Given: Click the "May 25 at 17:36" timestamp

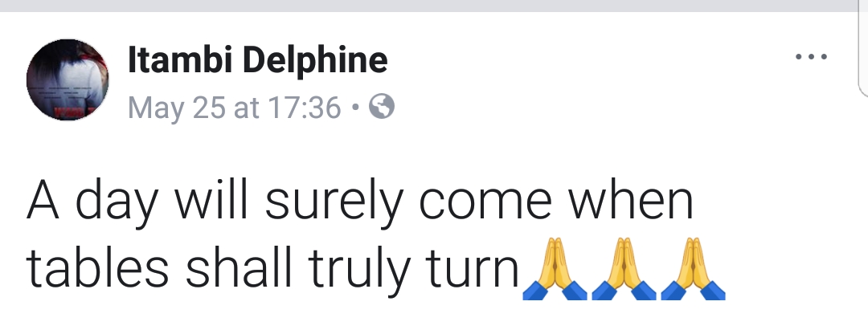Looking at the screenshot, I should pyautogui.click(x=234, y=107).
